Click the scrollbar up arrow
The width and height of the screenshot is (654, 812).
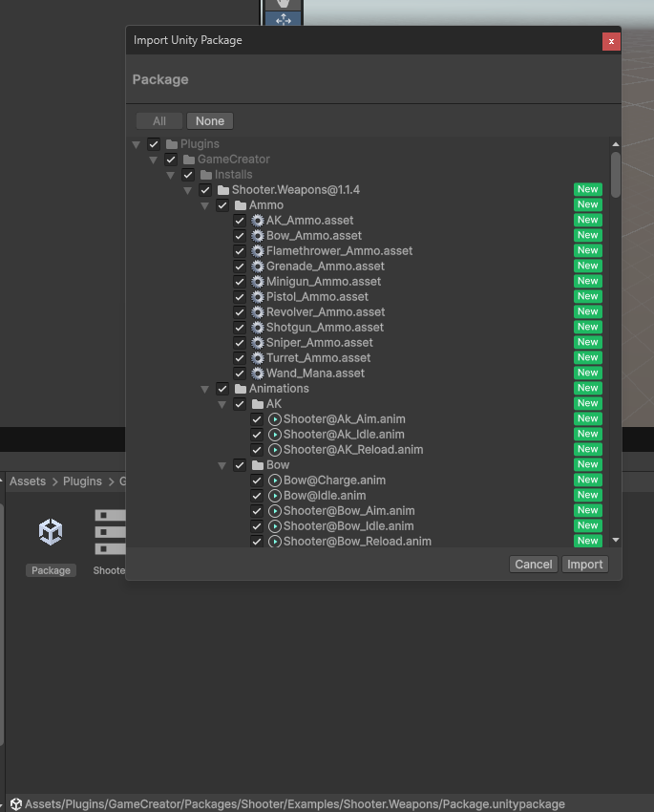click(615, 144)
